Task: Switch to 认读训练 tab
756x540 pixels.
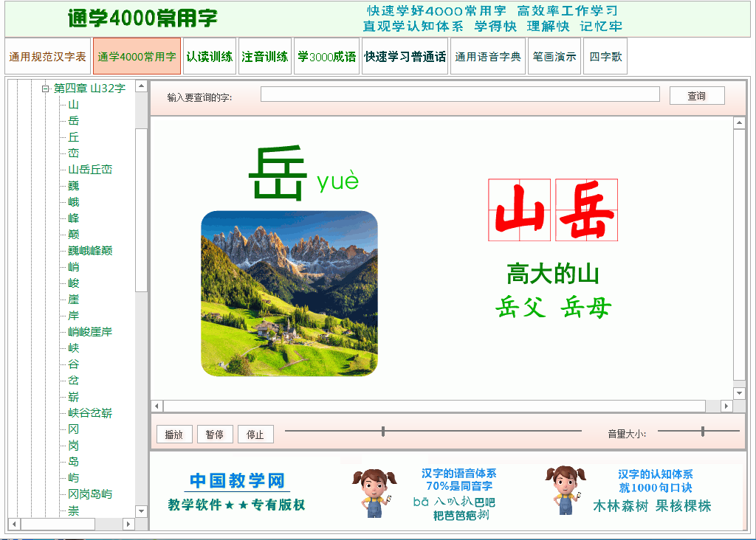Action: 209,57
